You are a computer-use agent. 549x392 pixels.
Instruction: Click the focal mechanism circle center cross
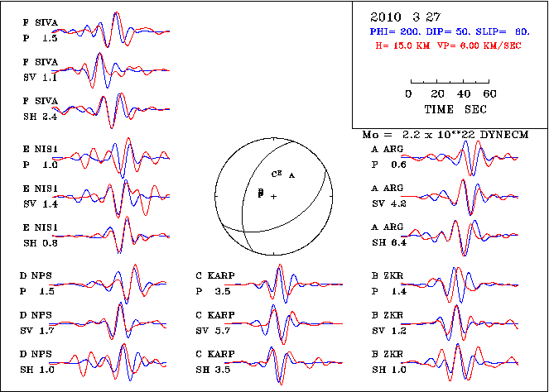(x=273, y=197)
